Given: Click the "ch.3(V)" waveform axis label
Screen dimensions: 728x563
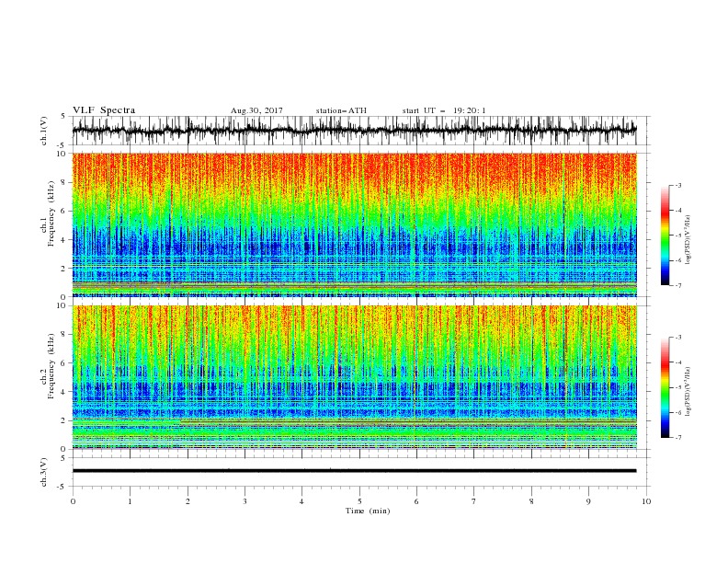Looking at the screenshot, I should click(x=44, y=472).
